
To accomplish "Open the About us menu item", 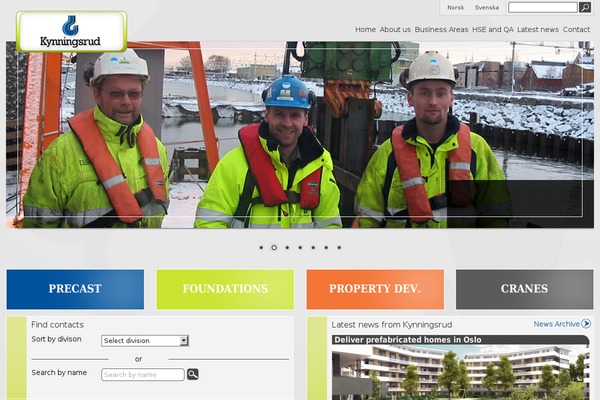I will point(395,29).
